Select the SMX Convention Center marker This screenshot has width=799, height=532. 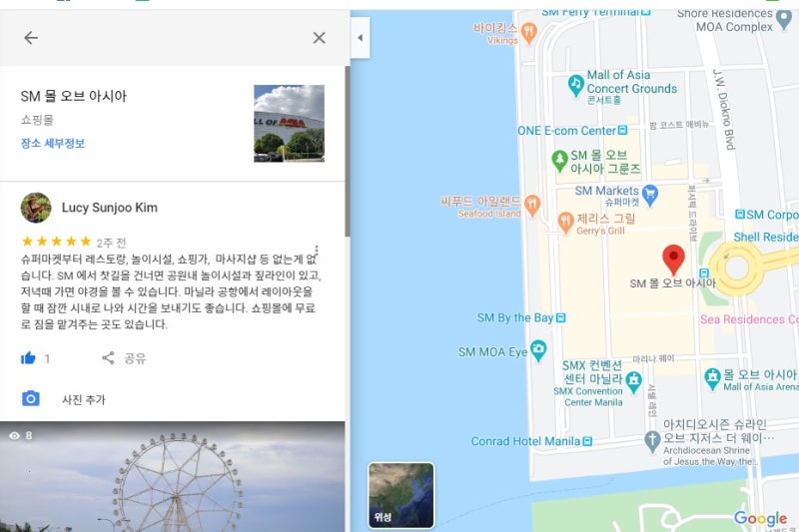633,382
